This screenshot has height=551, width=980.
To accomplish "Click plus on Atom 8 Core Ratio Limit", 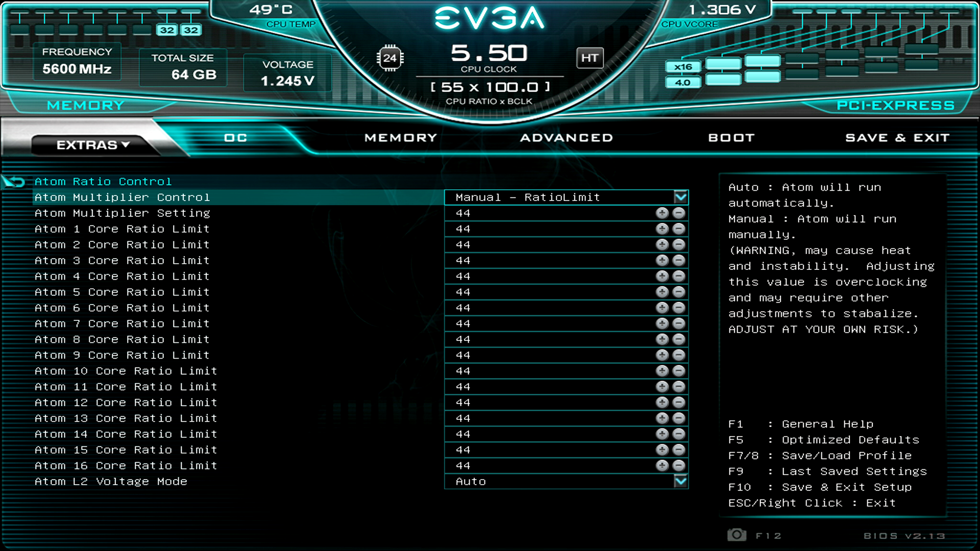I will (662, 340).
